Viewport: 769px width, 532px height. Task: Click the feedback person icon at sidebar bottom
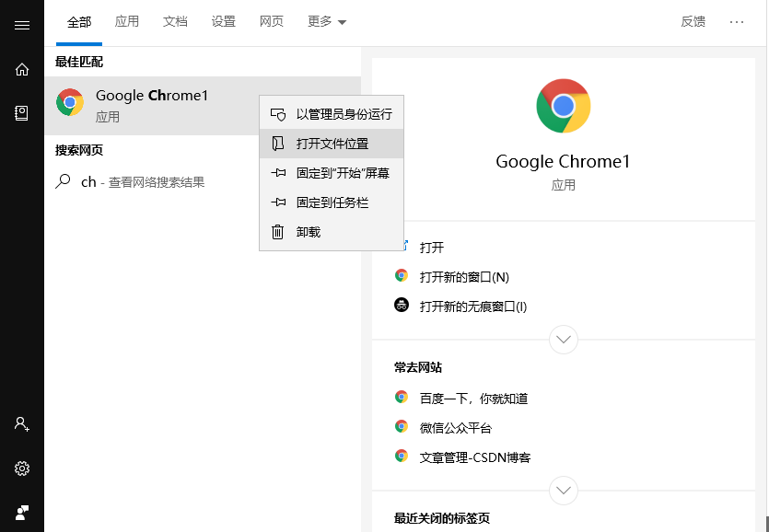[x=22, y=513]
